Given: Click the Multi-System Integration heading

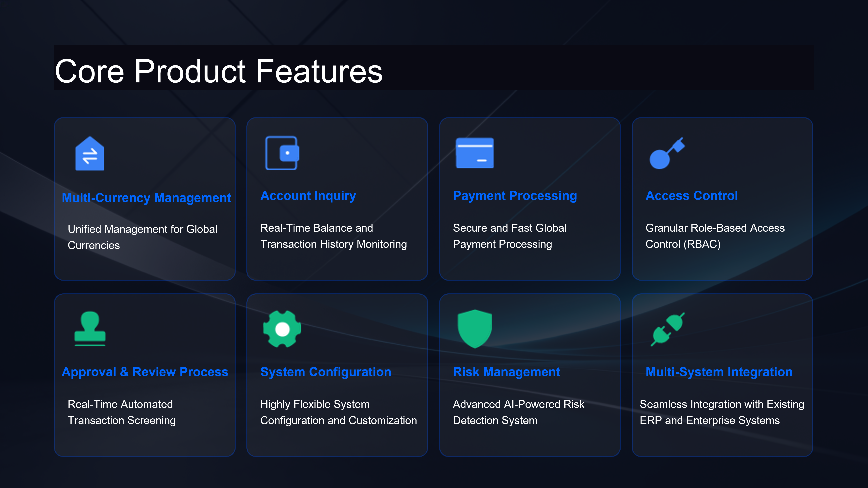Looking at the screenshot, I should (x=719, y=372).
